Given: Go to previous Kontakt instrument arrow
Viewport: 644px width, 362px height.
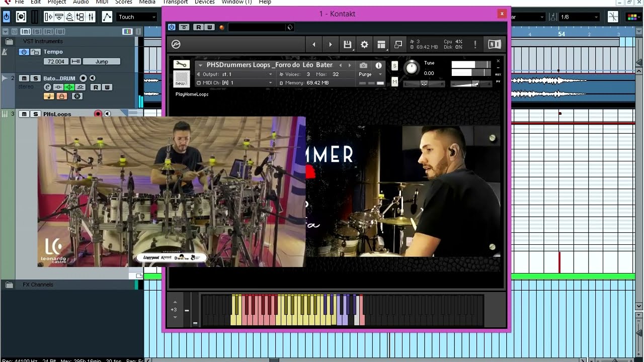Looking at the screenshot, I should click(x=314, y=44).
